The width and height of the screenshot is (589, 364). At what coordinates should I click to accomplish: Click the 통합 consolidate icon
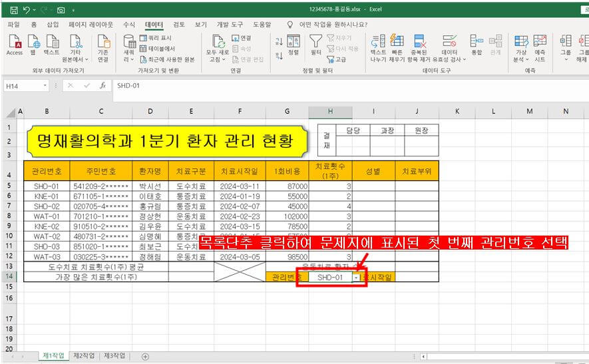point(477,45)
